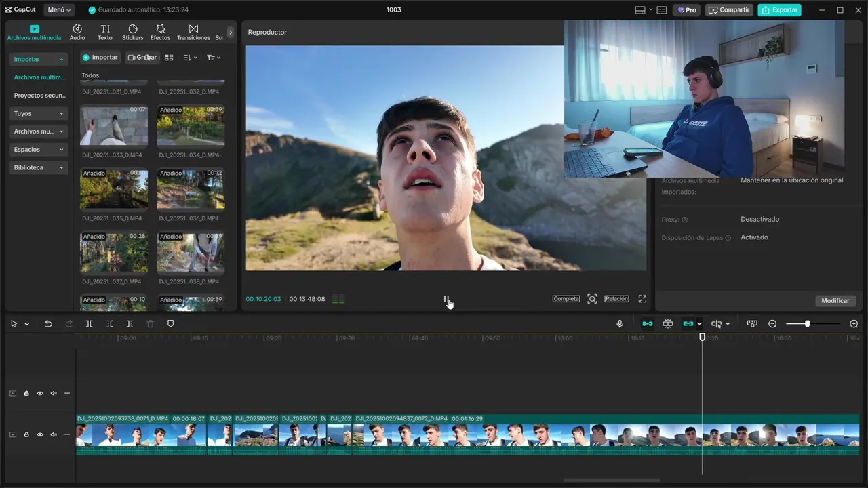Zoom out the timeline

point(772,324)
